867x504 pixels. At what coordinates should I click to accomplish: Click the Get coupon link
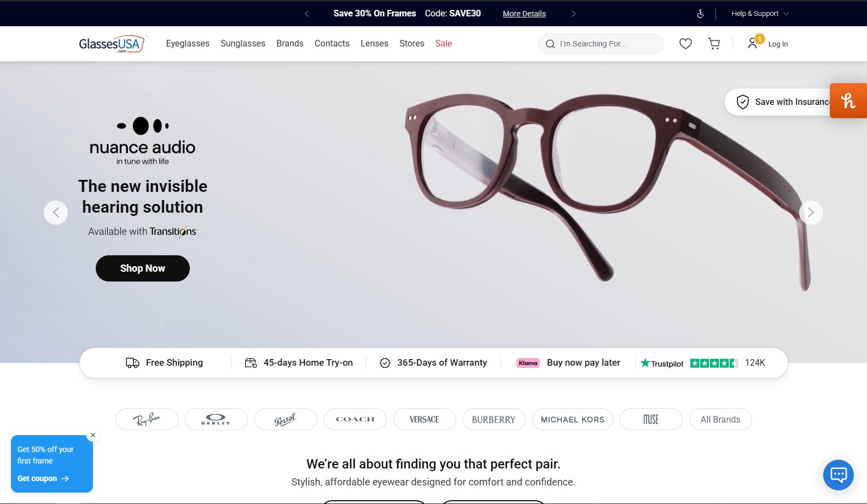coord(43,478)
